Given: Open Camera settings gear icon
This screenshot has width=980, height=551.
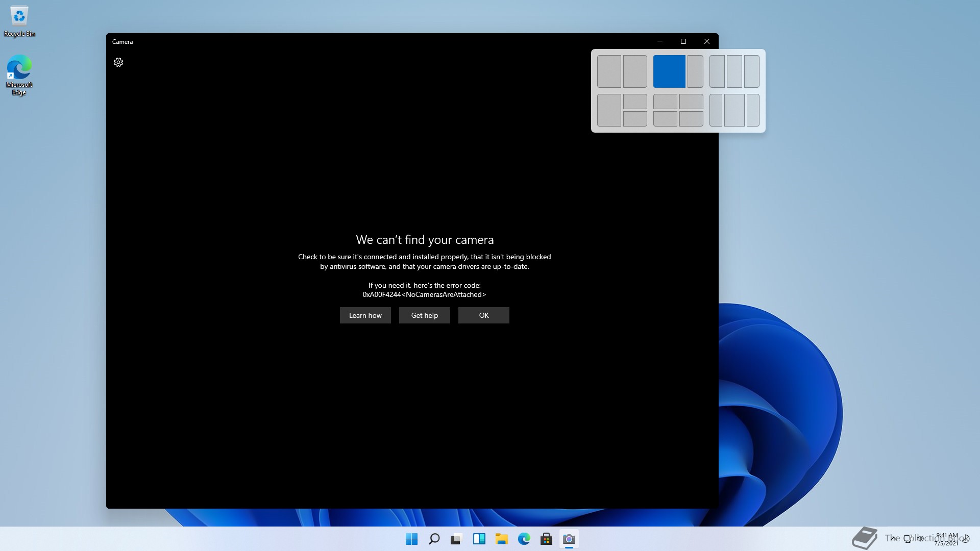Looking at the screenshot, I should pos(118,62).
